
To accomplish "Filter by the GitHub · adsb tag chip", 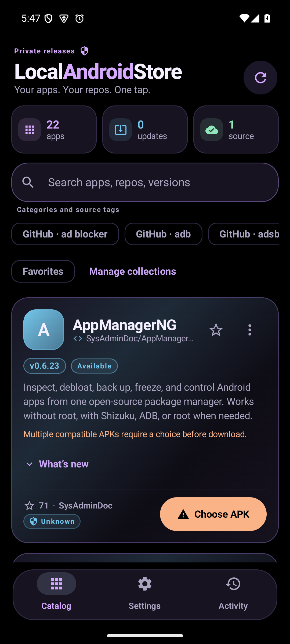I will tap(244, 234).
